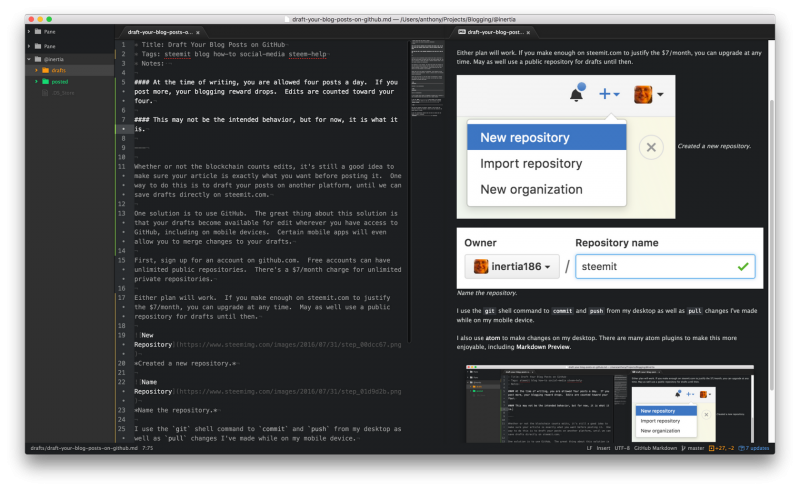Select the drafts folder name
The height and width of the screenshot is (490, 800).
(x=59, y=70)
